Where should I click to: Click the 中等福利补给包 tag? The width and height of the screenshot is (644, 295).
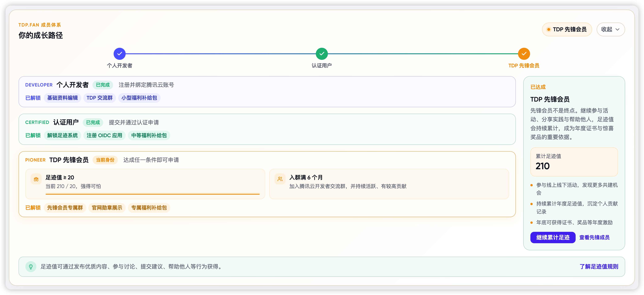pos(149,135)
